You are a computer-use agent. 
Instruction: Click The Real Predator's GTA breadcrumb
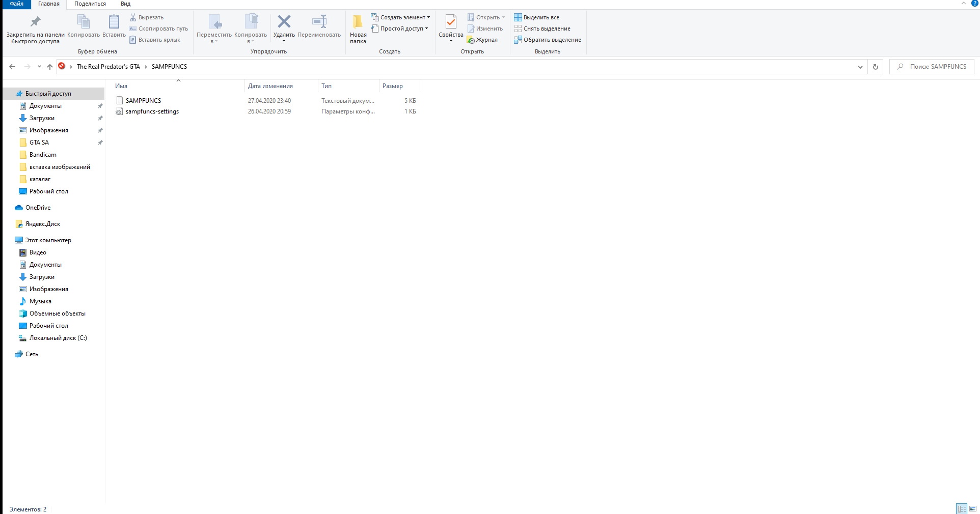point(108,67)
